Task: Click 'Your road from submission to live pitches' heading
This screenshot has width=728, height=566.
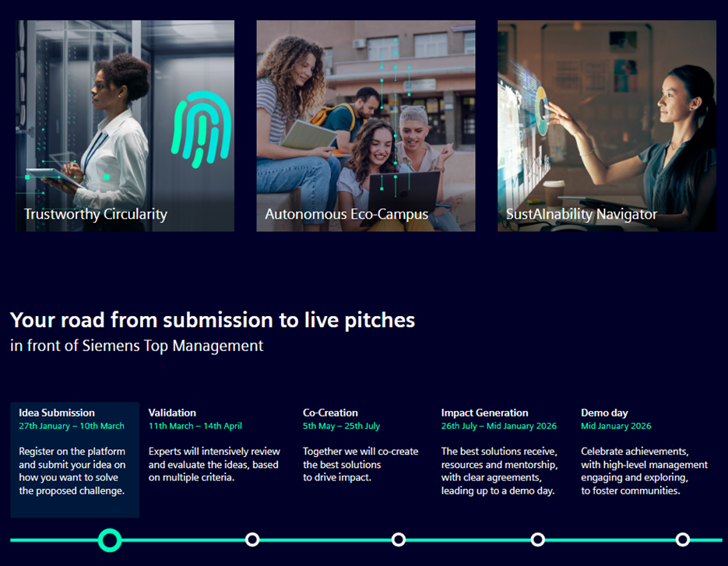Action: [x=213, y=321]
